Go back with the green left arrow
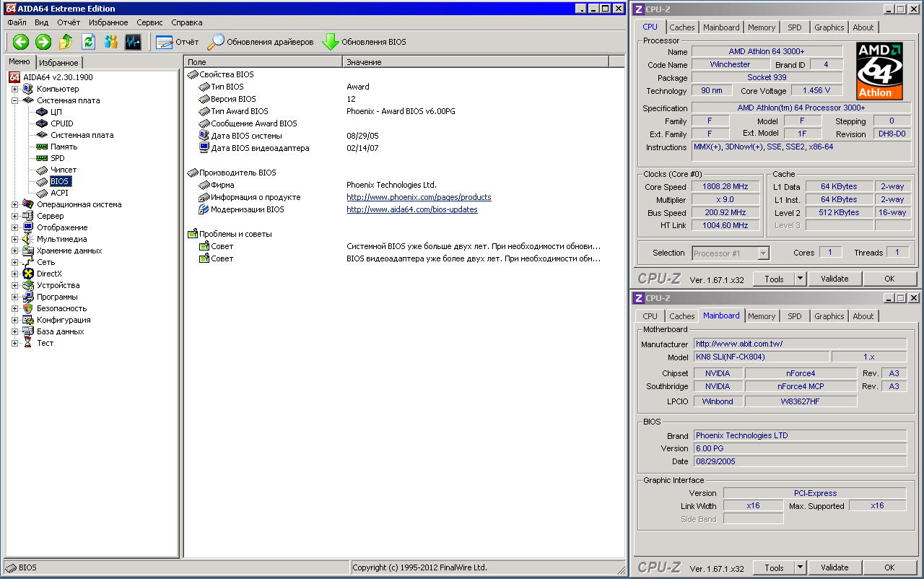 tap(20, 42)
